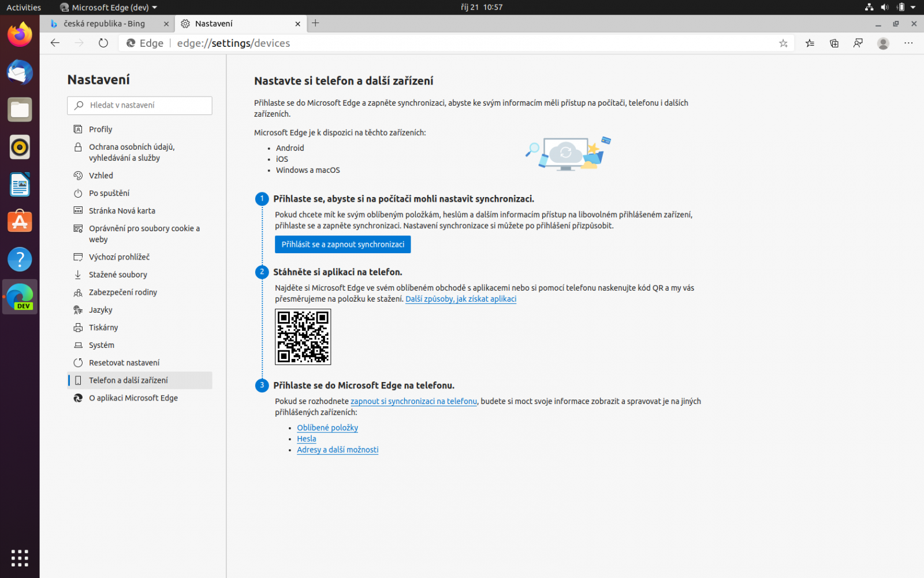Launch Firefox from the dock

(20, 35)
